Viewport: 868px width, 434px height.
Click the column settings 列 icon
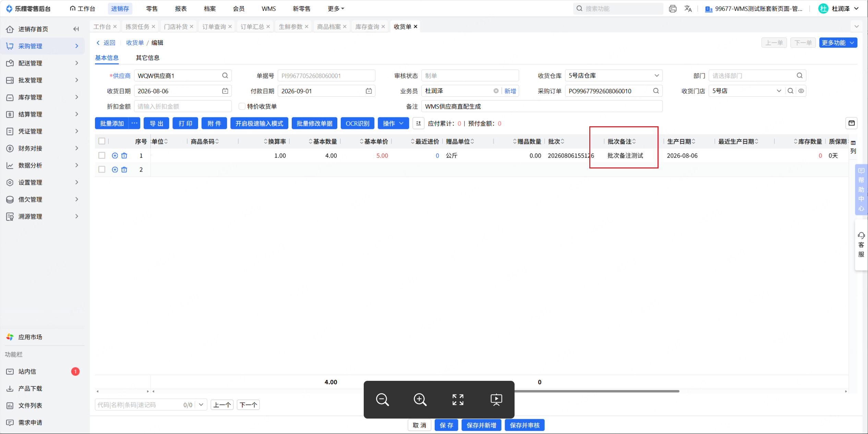[853, 147]
